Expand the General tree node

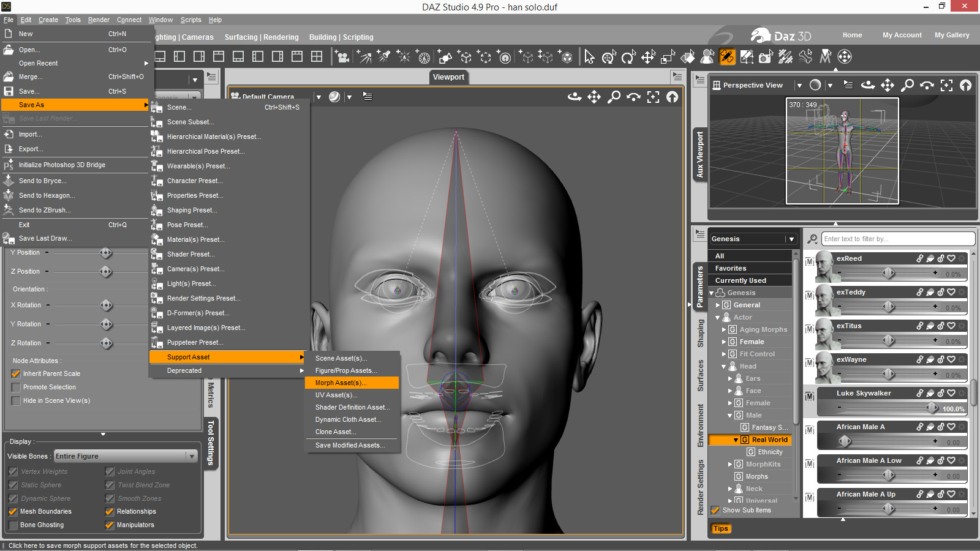point(718,305)
